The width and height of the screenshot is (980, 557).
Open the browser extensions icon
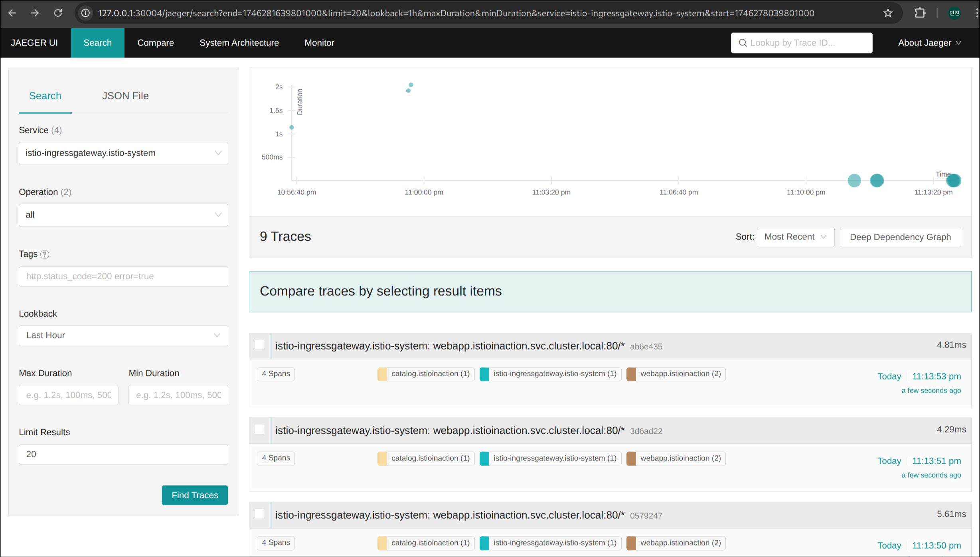click(x=920, y=13)
